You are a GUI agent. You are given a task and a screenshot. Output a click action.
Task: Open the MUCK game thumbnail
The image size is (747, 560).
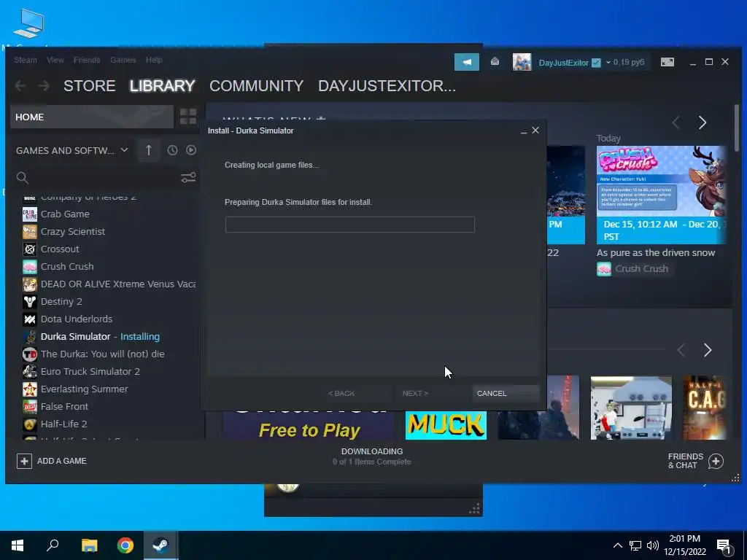tap(446, 424)
